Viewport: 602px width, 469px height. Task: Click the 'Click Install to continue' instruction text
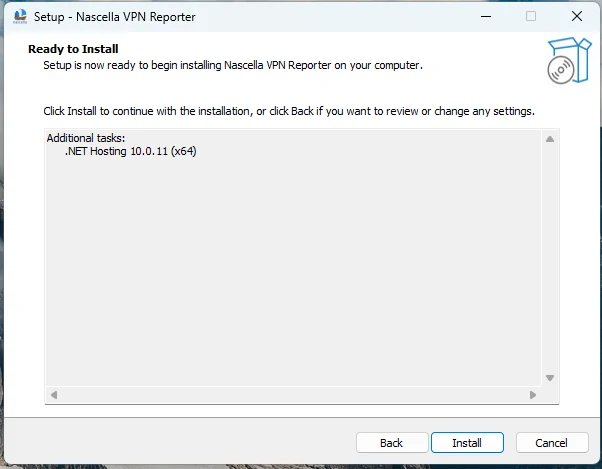[289, 111]
